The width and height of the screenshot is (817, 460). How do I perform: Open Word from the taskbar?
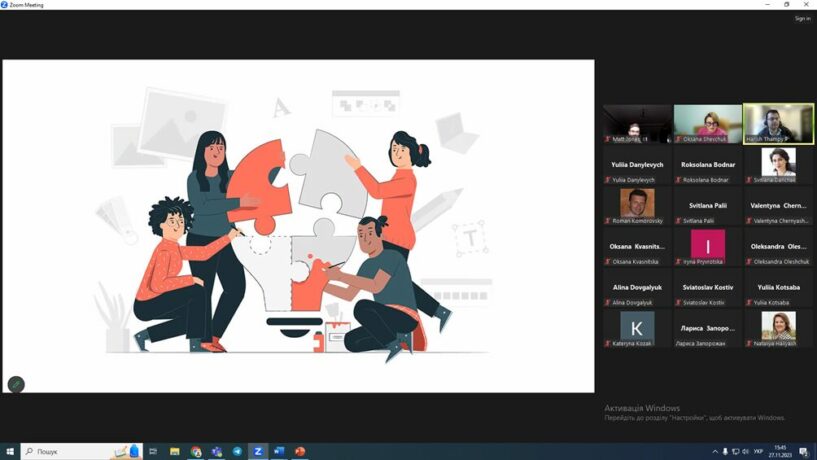[279, 452]
